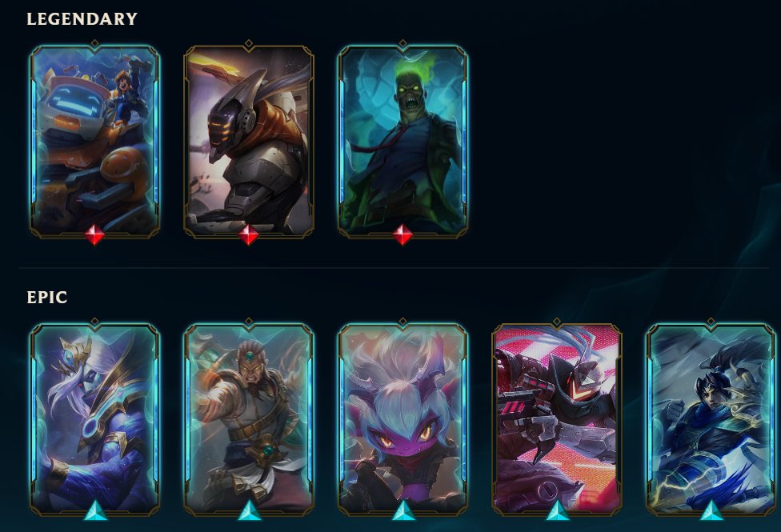Choose the purple little-devil yordle epic skin

click(x=403, y=419)
